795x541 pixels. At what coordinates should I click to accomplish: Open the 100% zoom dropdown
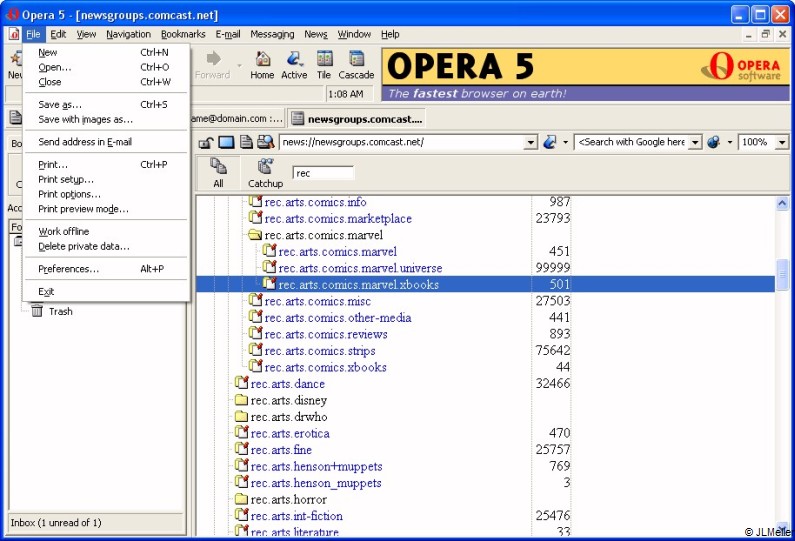coord(782,142)
